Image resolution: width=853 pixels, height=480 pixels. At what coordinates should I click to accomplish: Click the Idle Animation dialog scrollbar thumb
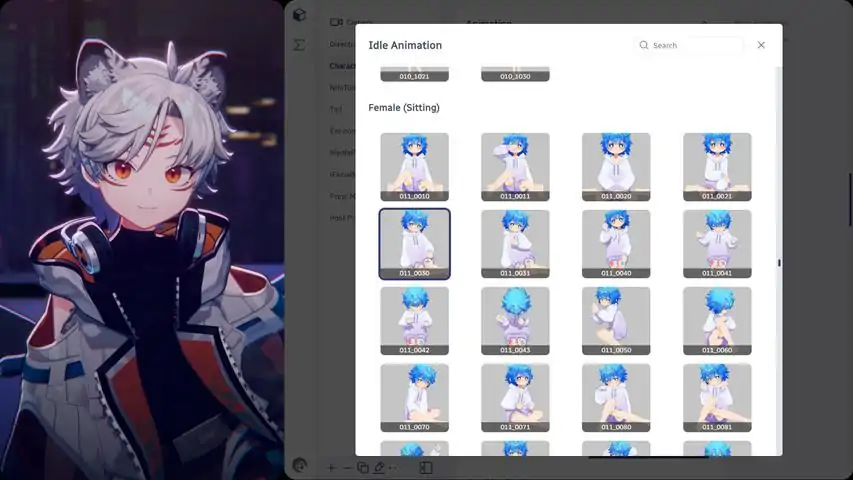[x=779, y=263]
